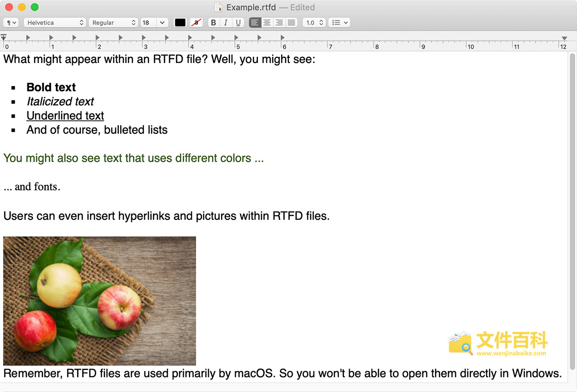Click the 'Users can even insert hyperlinks' line
The image size is (577, 392).
coord(166,215)
